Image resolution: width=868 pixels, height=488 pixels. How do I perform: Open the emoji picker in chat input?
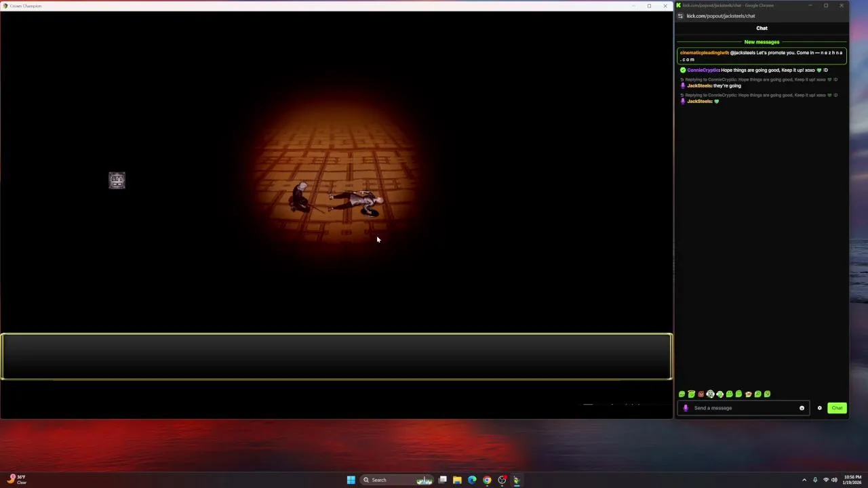point(802,408)
